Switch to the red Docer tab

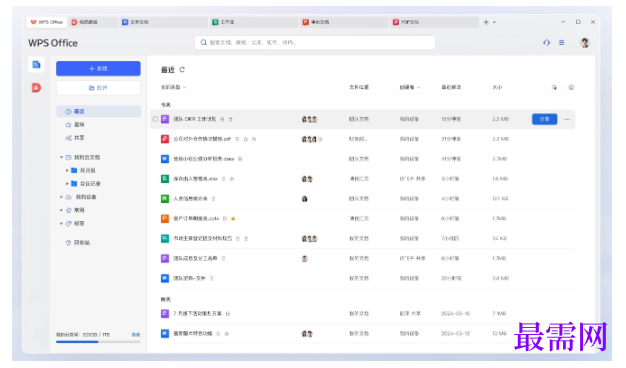click(x=93, y=22)
